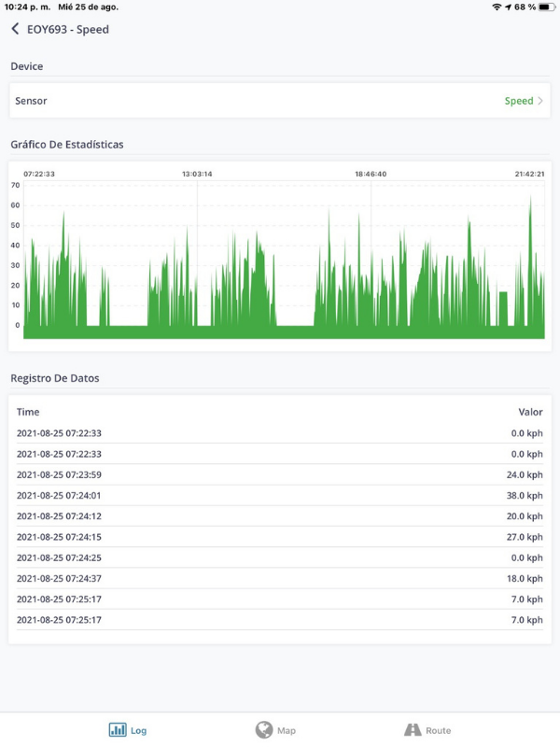Select the 07:24:01 row showing 38.0 kph

tap(280, 496)
